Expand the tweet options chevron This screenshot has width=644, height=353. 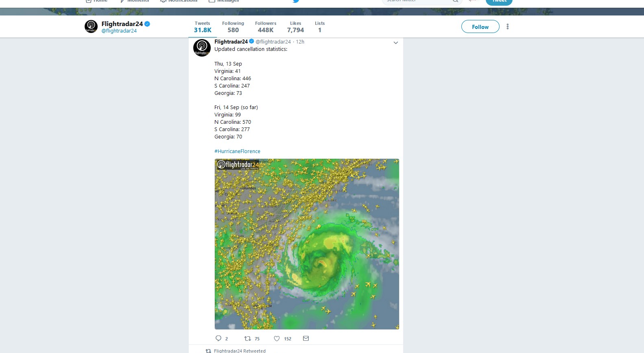[x=395, y=43]
